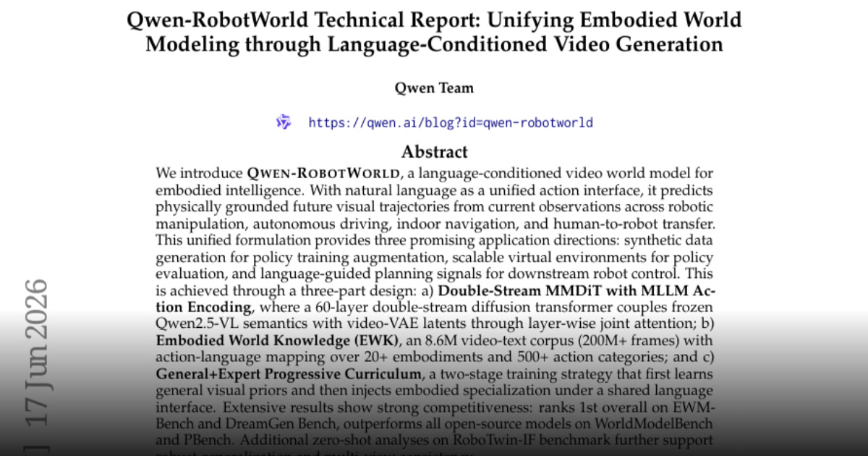Viewport: 868px width, 456px height.
Task: Click the 'Abstract' section heading
Action: (x=434, y=152)
